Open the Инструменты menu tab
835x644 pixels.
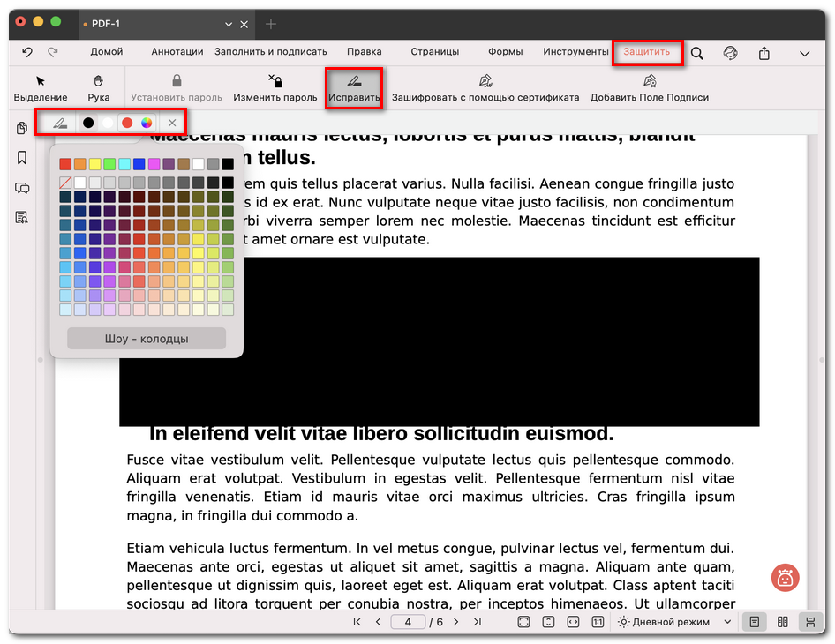tap(575, 52)
